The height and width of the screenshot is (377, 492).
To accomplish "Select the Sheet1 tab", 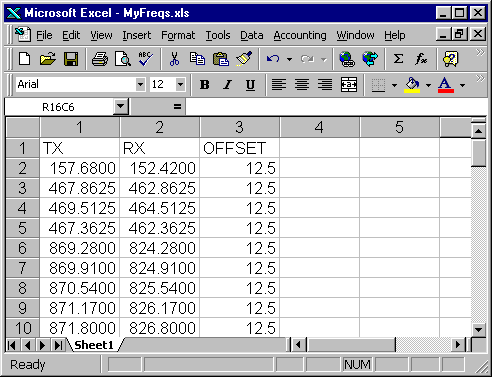I will [94, 345].
